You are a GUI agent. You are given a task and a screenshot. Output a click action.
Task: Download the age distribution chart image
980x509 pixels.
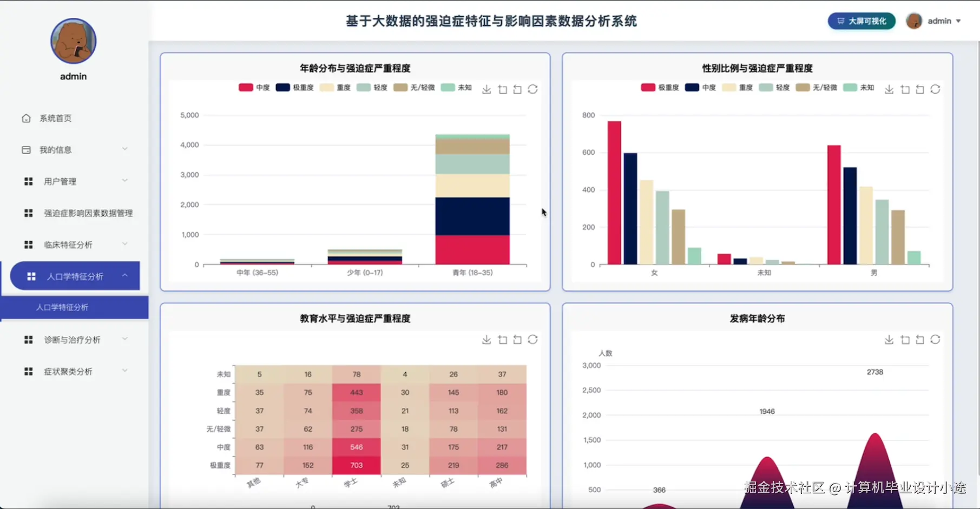[486, 89]
